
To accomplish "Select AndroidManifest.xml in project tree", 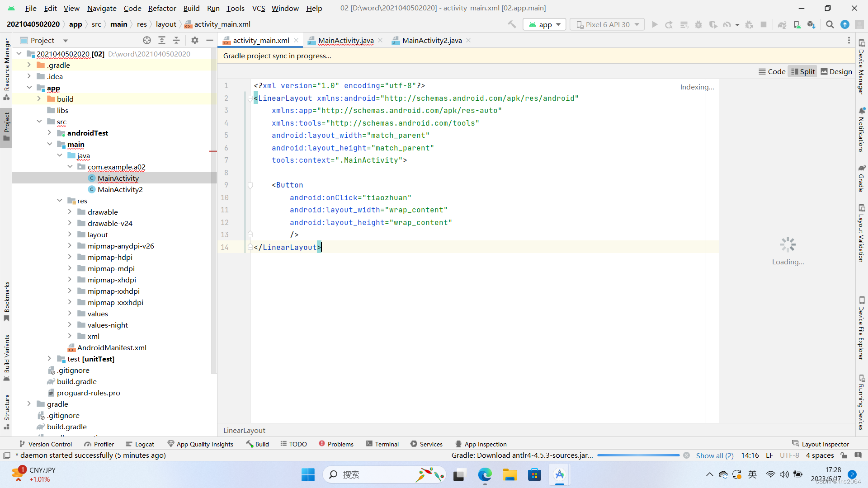I will (112, 347).
